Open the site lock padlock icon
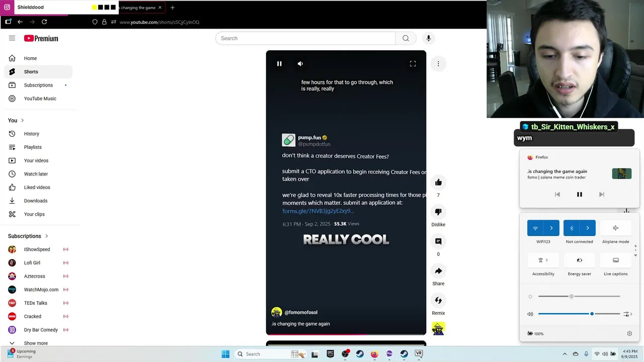 (104, 22)
